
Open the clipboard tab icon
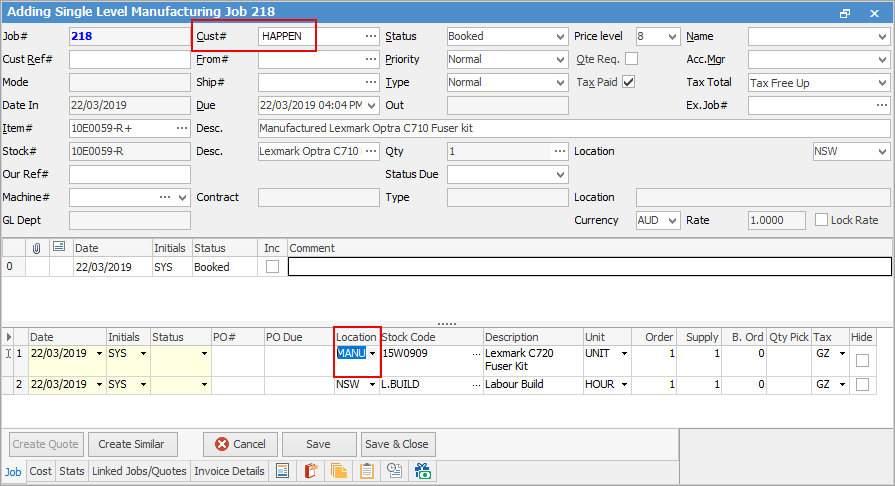[366, 471]
